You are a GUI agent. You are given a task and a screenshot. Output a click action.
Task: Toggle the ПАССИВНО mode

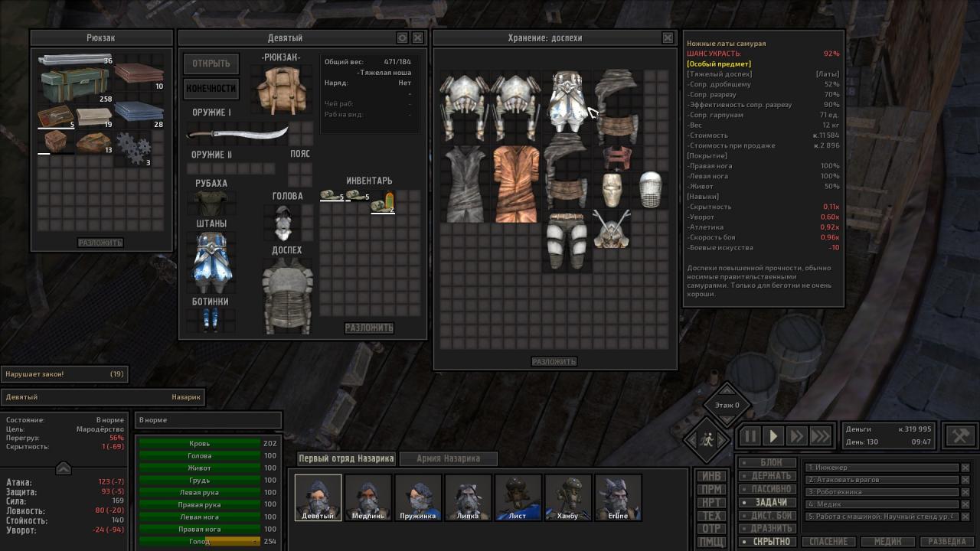767,489
